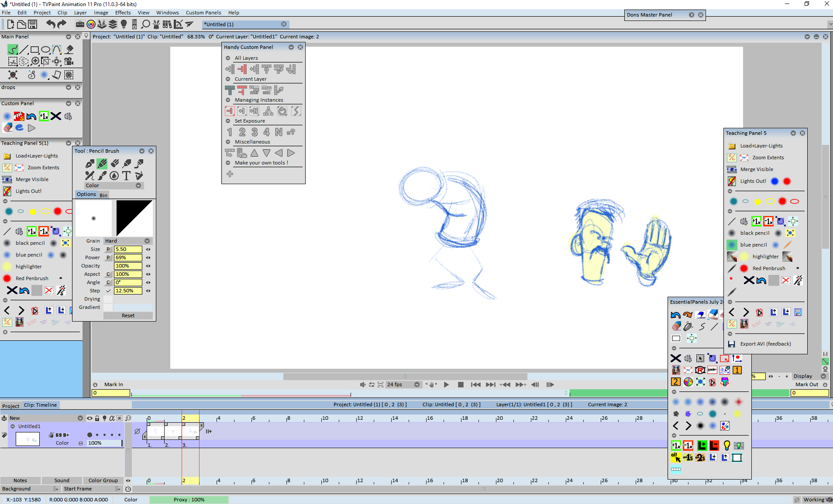This screenshot has height=504, width=833.
Task: Open the color wheel picker in toolbar
Action: (91, 24)
